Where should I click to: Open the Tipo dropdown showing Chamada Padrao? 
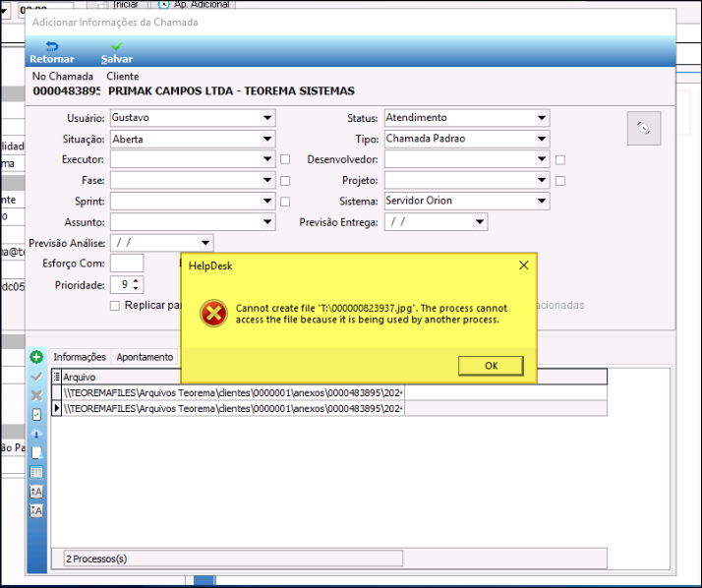[x=542, y=139]
